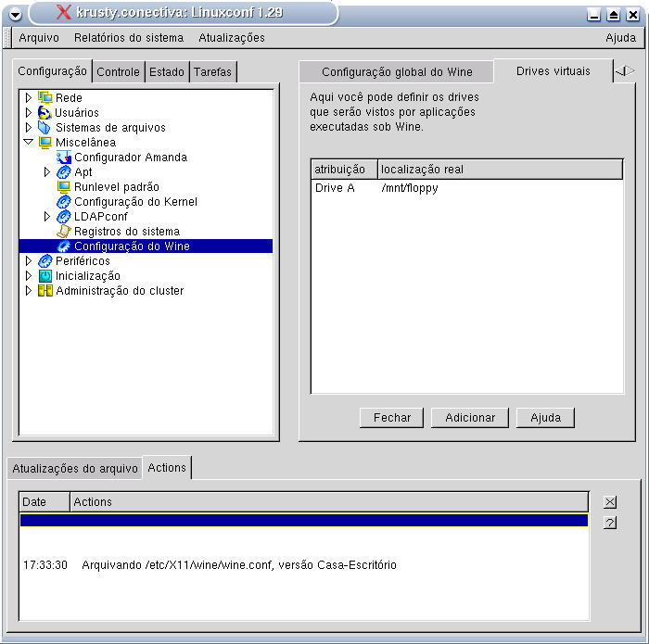This screenshot has height=644, width=649.
Task: Click the Usuários globe icon
Action: point(45,112)
